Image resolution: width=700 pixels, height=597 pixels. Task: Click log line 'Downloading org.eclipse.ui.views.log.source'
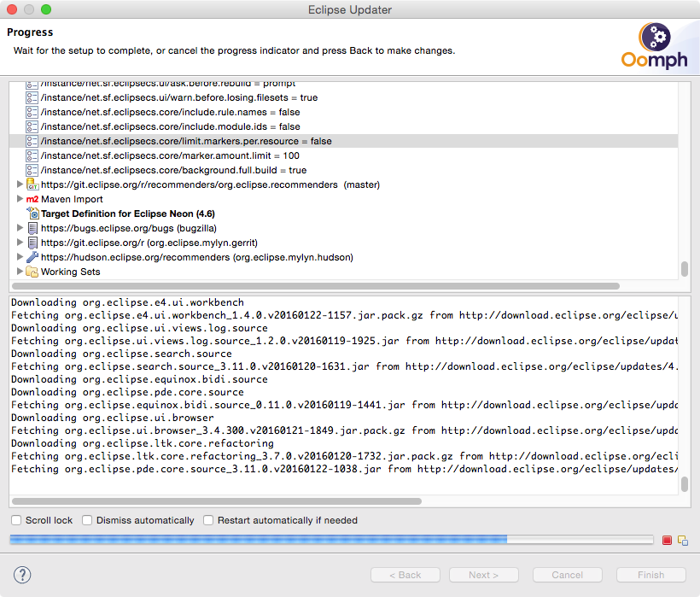coord(139,328)
